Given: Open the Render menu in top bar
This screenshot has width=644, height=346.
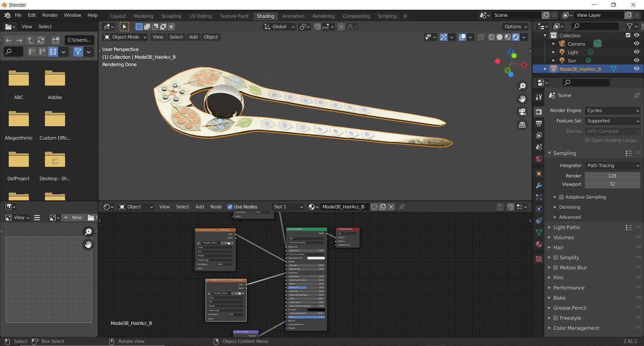Looking at the screenshot, I should pos(50,15).
